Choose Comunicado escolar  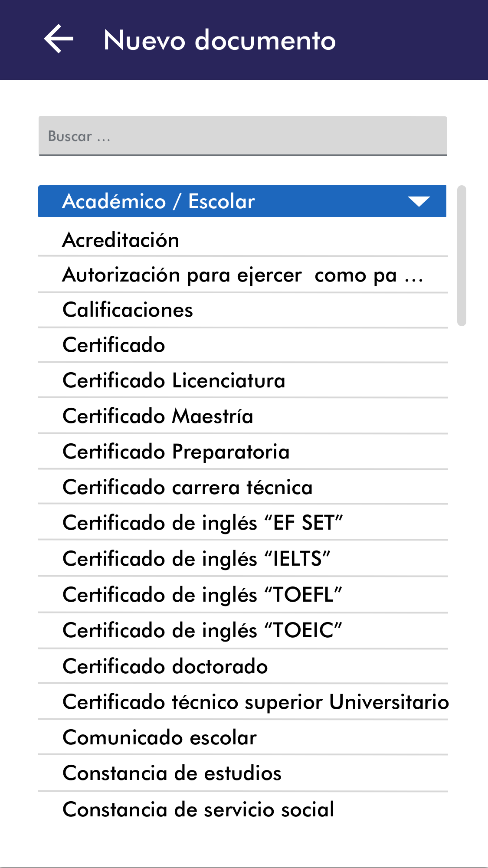point(160,737)
